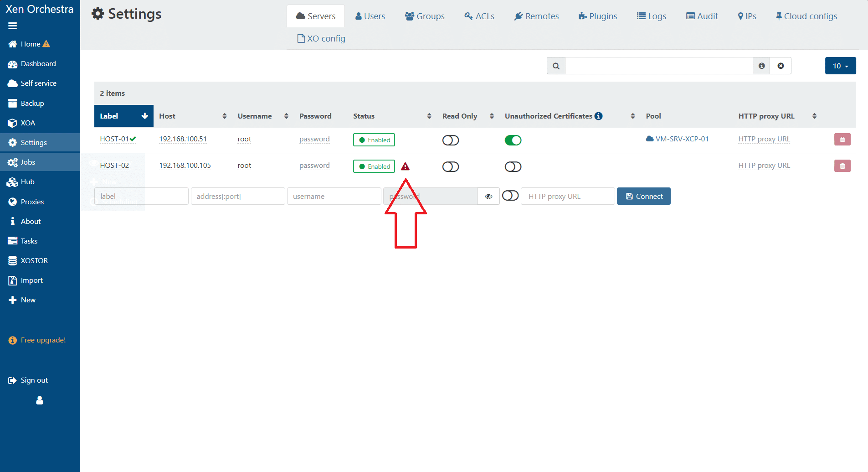Open the IPs tab

pos(747,16)
